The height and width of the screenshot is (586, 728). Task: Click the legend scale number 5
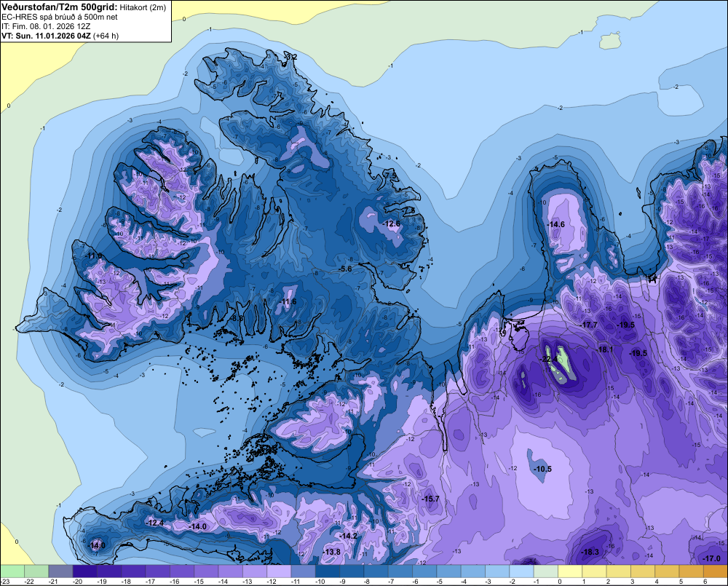point(681,582)
